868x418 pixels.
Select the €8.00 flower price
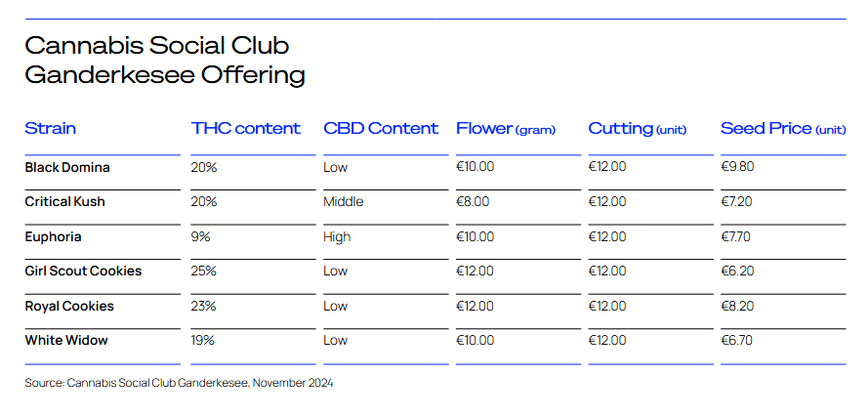click(473, 201)
